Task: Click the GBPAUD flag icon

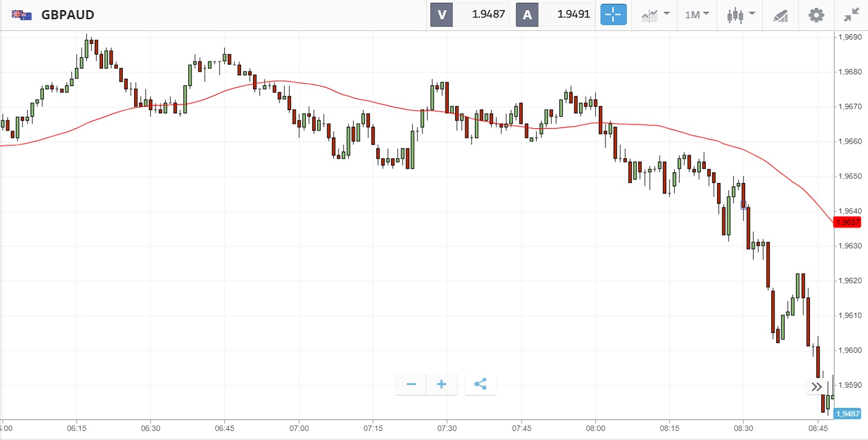Action: pos(22,15)
